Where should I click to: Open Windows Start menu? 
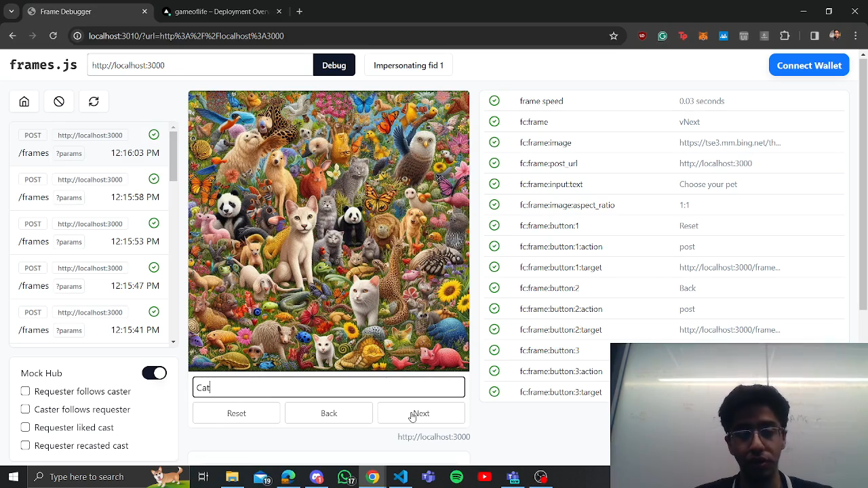pos(14,476)
